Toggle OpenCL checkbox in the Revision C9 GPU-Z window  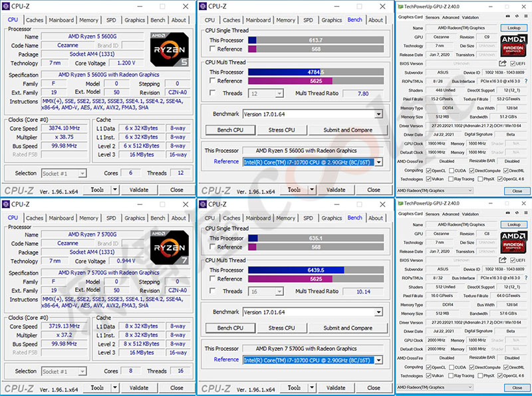[x=428, y=171]
